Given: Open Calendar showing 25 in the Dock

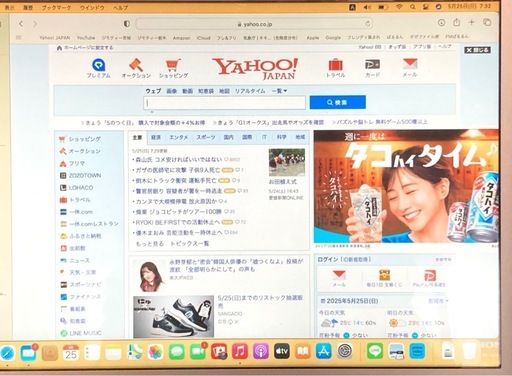Looking at the screenshot, I should (71, 353).
